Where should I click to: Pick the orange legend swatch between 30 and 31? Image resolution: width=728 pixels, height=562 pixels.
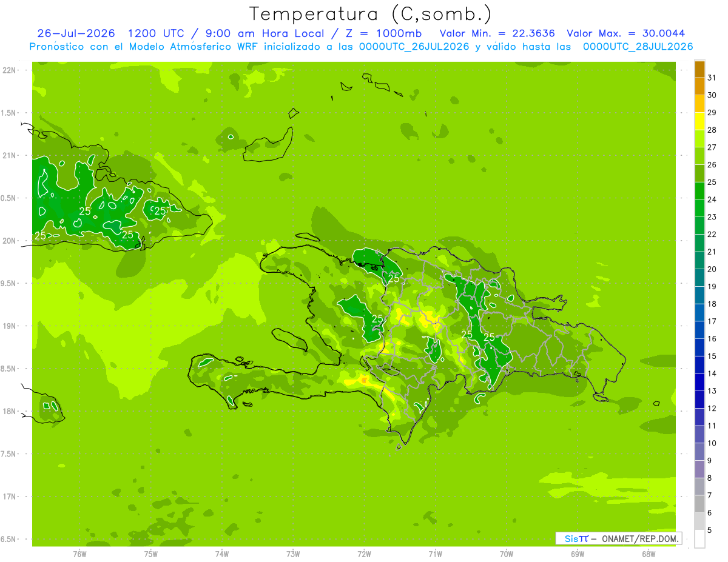point(699,87)
